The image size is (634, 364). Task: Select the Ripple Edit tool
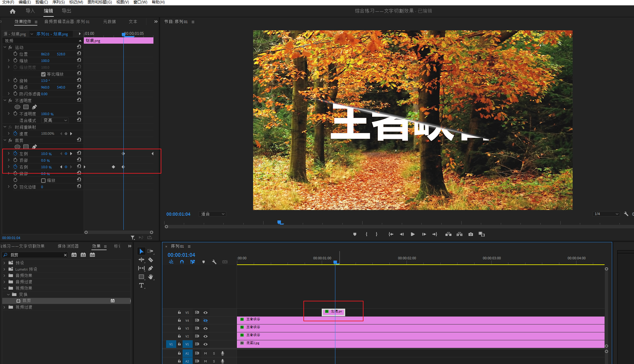coord(141,260)
